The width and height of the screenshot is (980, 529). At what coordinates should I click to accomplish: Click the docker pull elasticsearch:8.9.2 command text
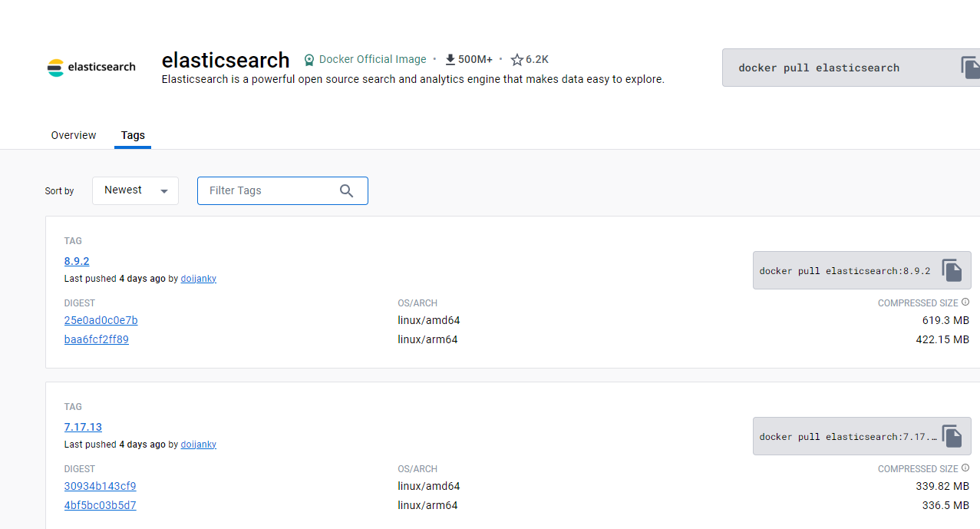point(845,271)
